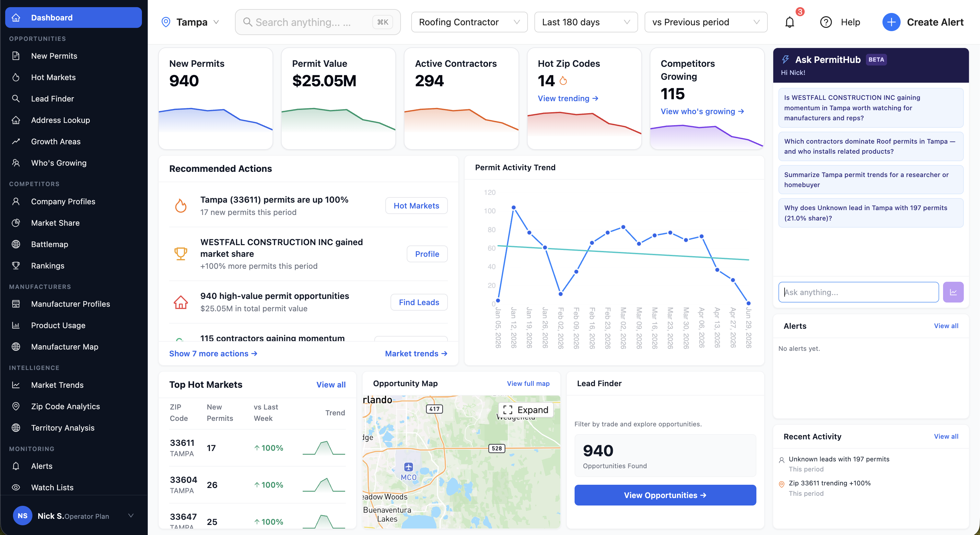Click zip code 33604 in Top Hot Markets
Image resolution: width=980 pixels, height=535 pixels.
click(183, 480)
